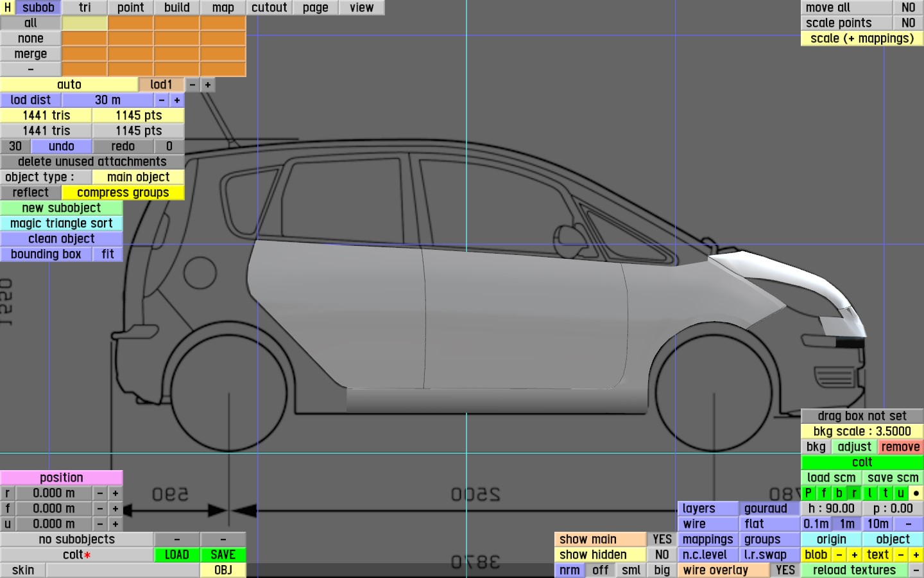Run magic triangle sort
The image size is (924, 578).
(x=62, y=223)
